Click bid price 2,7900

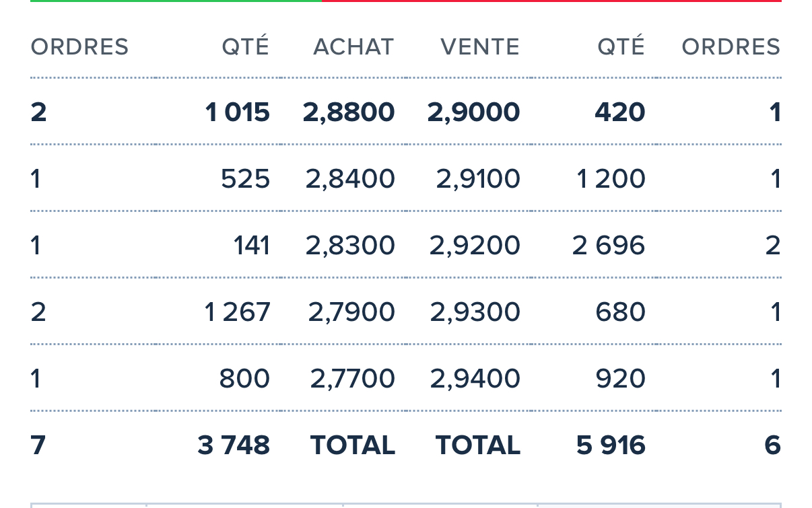(x=351, y=312)
